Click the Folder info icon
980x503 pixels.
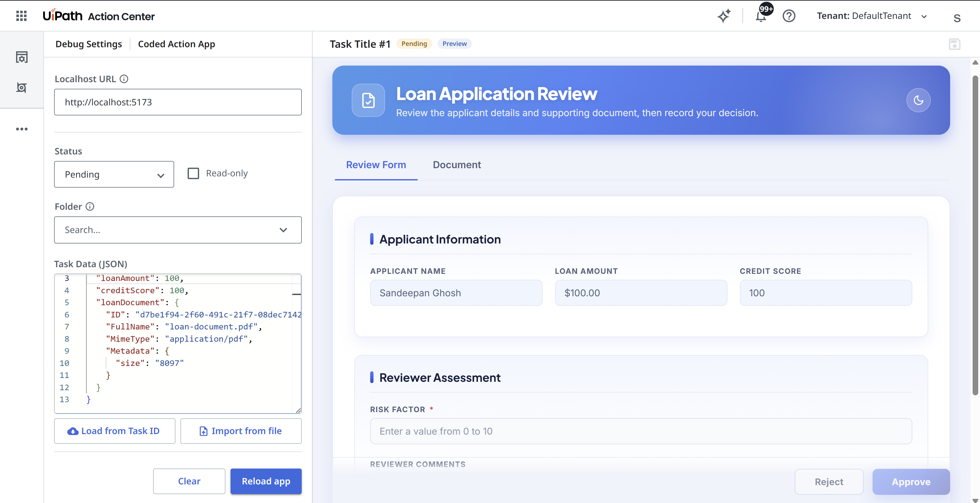(x=90, y=206)
